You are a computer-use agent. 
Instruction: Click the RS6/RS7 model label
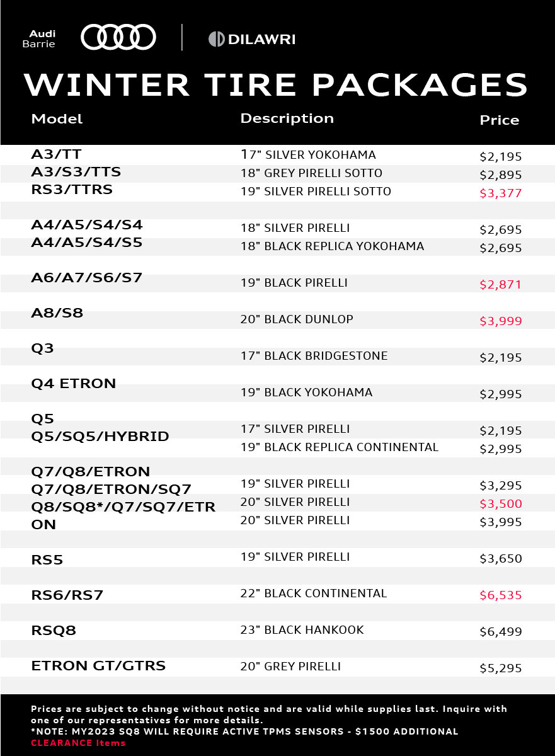67,595
